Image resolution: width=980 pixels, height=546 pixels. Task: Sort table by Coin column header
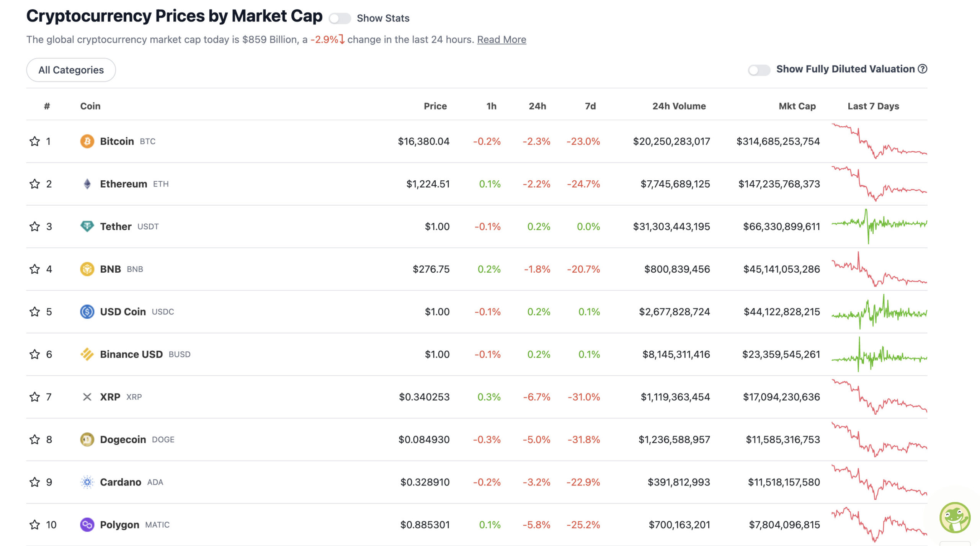90,106
